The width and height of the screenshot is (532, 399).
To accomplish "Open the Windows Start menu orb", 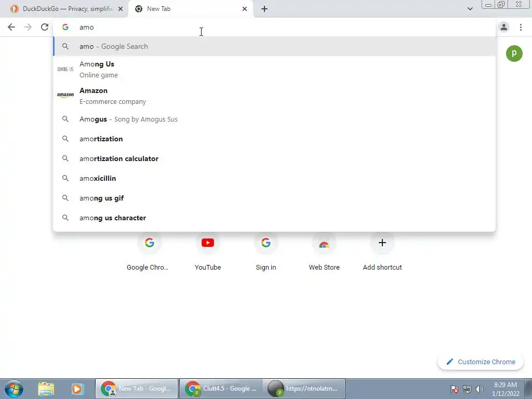I will [14, 389].
